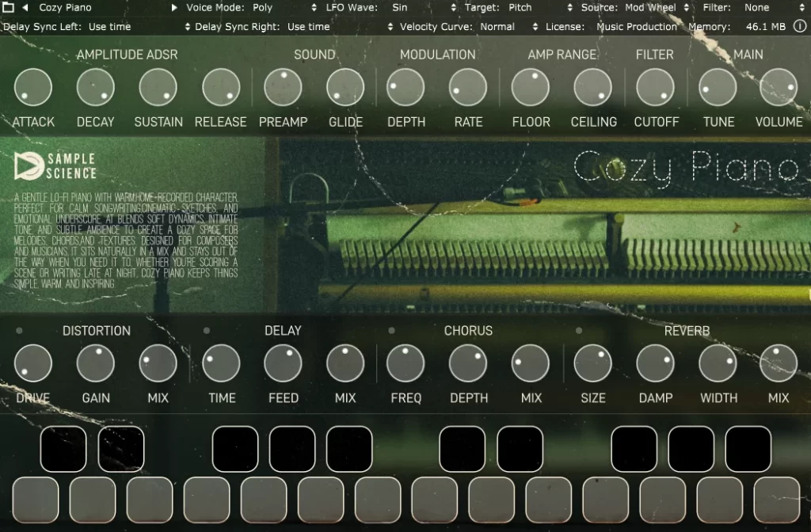811x532 pixels.
Task: Click the Reverb Size knob
Action: pos(592,363)
